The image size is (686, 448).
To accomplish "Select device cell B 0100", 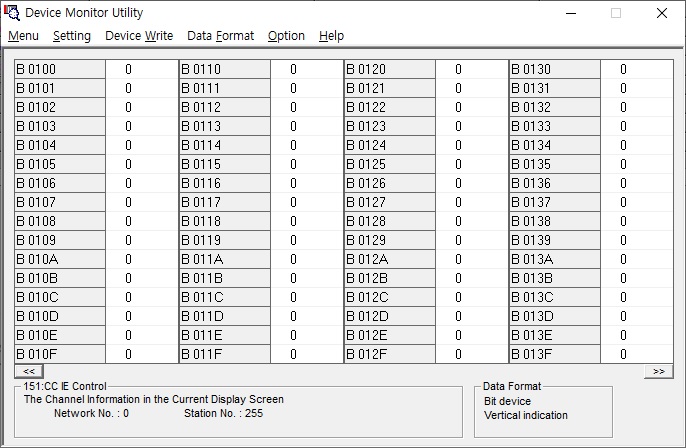I will (60, 69).
